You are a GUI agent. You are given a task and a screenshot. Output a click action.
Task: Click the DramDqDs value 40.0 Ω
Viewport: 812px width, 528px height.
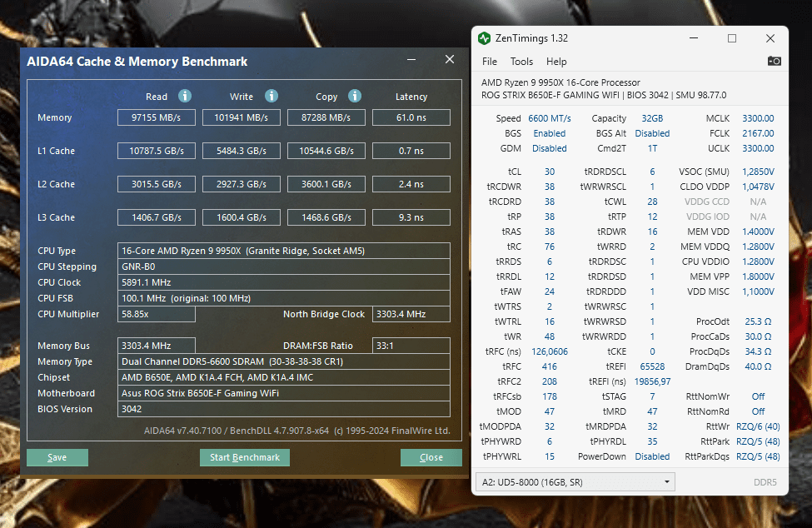(x=758, y=367)
